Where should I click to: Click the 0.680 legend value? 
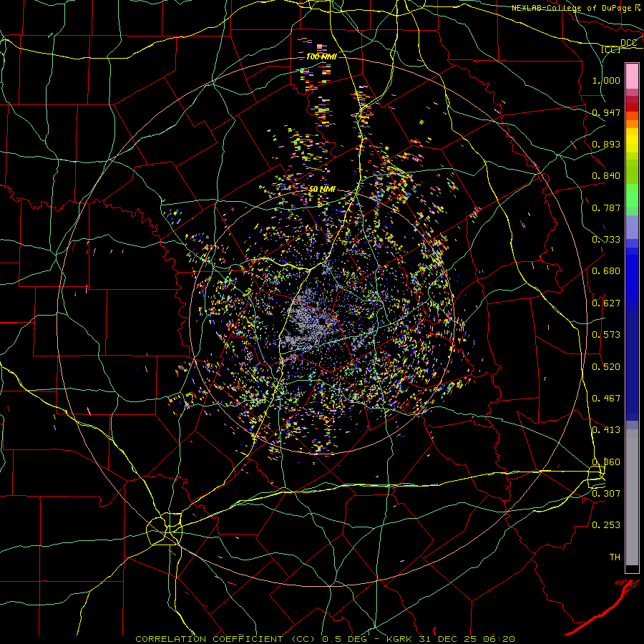coord(606,271)
